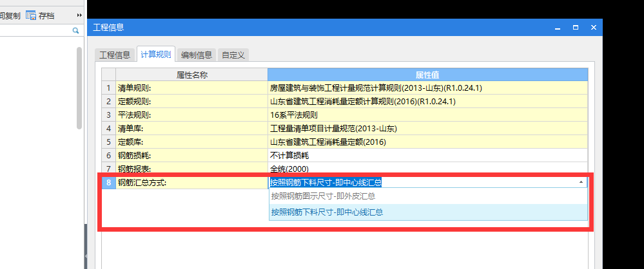This screenshot has width=644, height=269.
Task: Expand the toolbar overflow arrows
Action: (x=79, y=15)
